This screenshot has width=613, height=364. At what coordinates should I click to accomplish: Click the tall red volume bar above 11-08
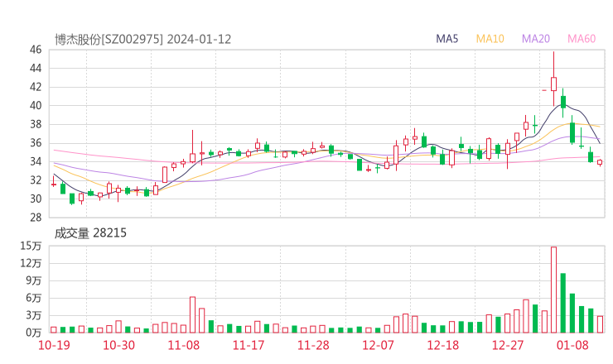click(192, 315)
